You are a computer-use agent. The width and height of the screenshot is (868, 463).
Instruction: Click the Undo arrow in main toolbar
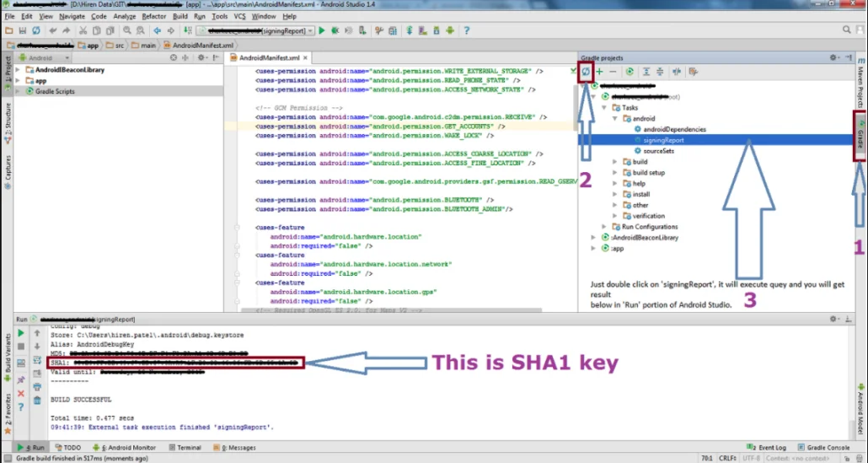(x=52, y=30)
